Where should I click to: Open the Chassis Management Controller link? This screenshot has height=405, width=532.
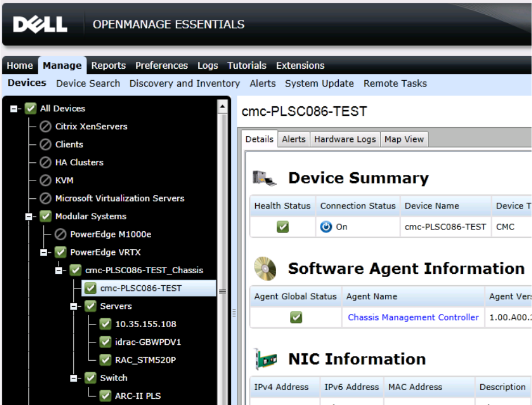coord(413,317)
